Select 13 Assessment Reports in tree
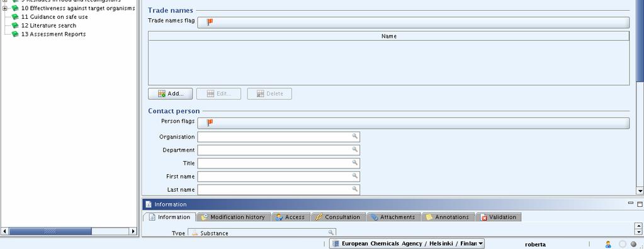The width and height of the screenshot is (644, 249). 54,34
